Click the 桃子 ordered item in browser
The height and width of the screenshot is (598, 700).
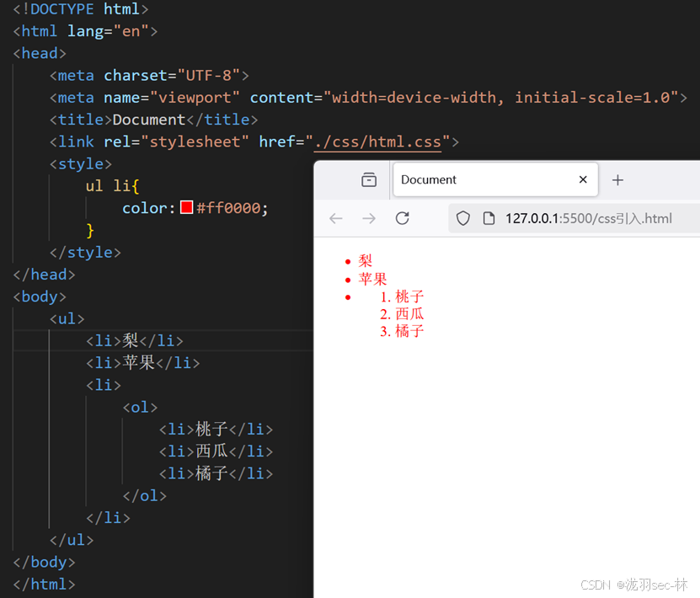[x=409, y=296]
